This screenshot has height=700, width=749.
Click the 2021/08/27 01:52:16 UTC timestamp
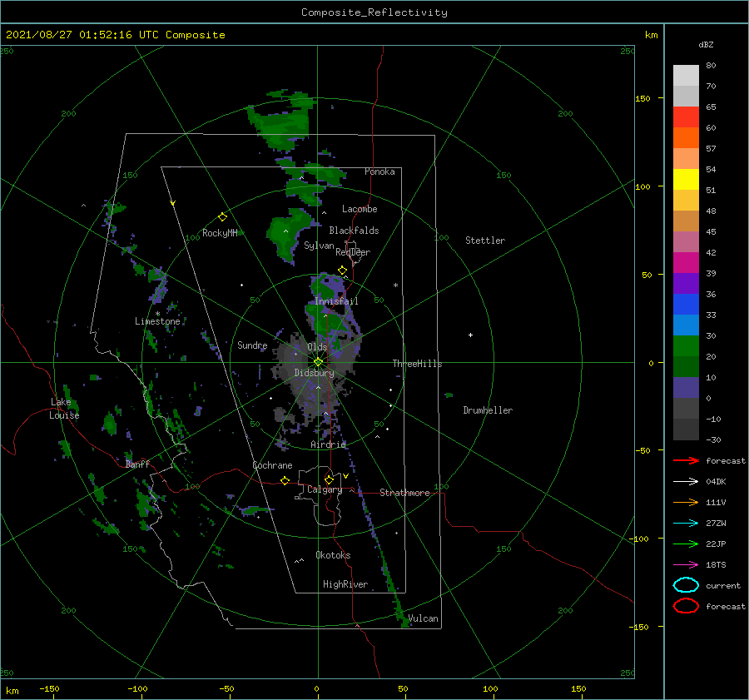115,35
